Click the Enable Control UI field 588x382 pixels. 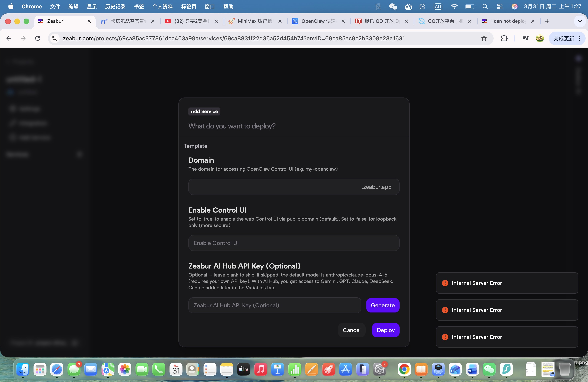point(294,243)
